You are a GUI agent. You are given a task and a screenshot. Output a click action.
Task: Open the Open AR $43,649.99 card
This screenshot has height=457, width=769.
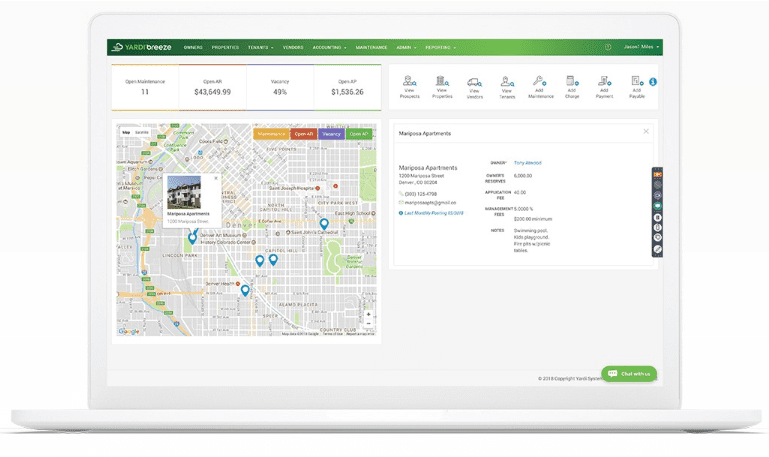tap(212, 87)
